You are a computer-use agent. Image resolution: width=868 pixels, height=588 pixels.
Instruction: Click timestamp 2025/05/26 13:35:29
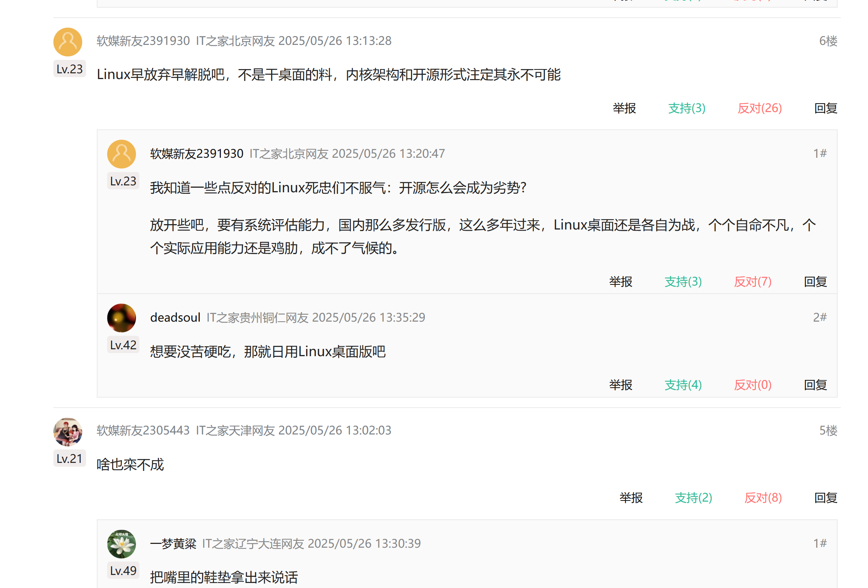[369, 317]
